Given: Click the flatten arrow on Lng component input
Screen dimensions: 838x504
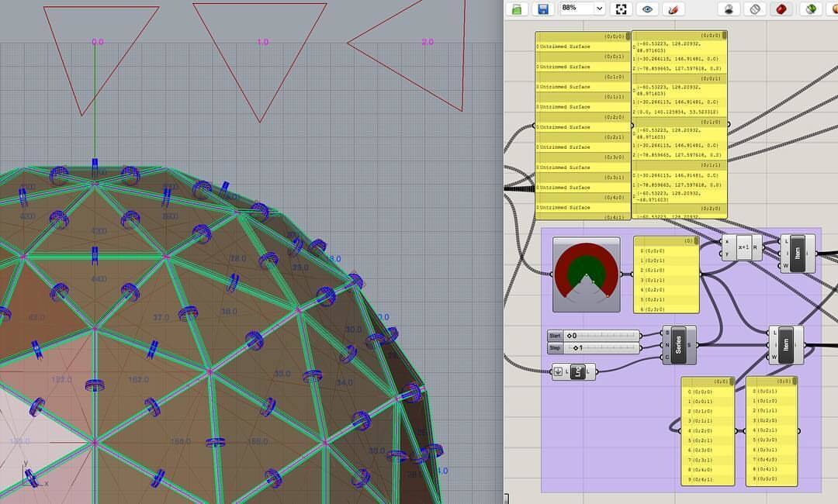Looking at the screenshot, I should click(x=558, y=371).
